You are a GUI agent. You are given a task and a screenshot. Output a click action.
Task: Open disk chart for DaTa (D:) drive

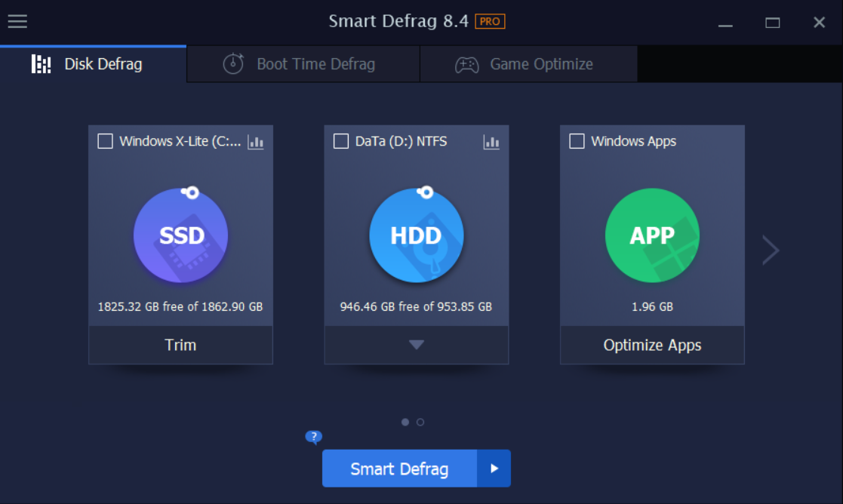[x=491, y=142]
